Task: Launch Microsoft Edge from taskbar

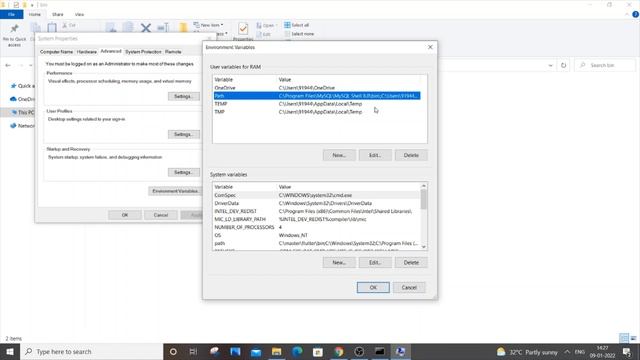Action: point(297,351)
